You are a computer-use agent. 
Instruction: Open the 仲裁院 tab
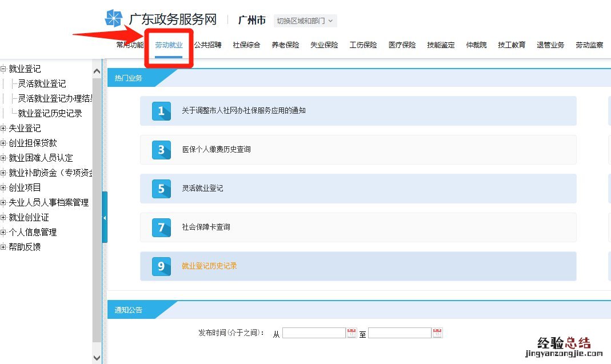pyautogui.click(x=476, y=45)
